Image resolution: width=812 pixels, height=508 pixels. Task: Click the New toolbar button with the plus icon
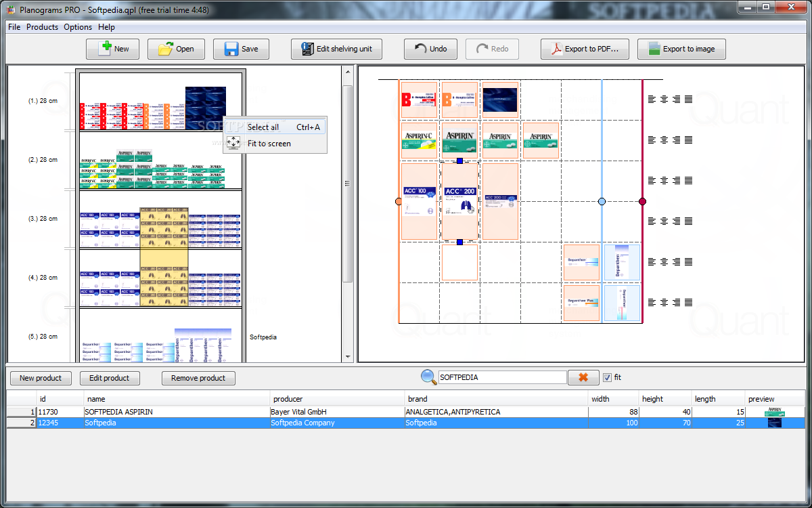point(112,49)
